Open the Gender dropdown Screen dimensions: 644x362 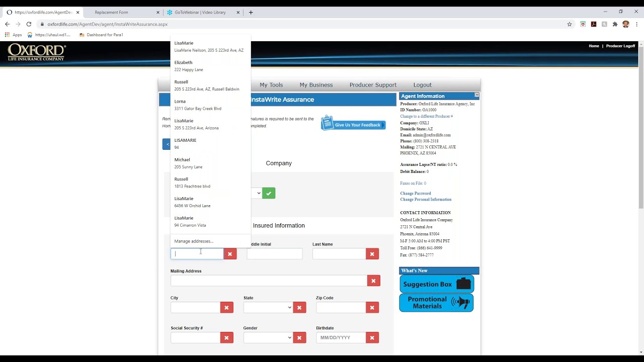point(268,337)
